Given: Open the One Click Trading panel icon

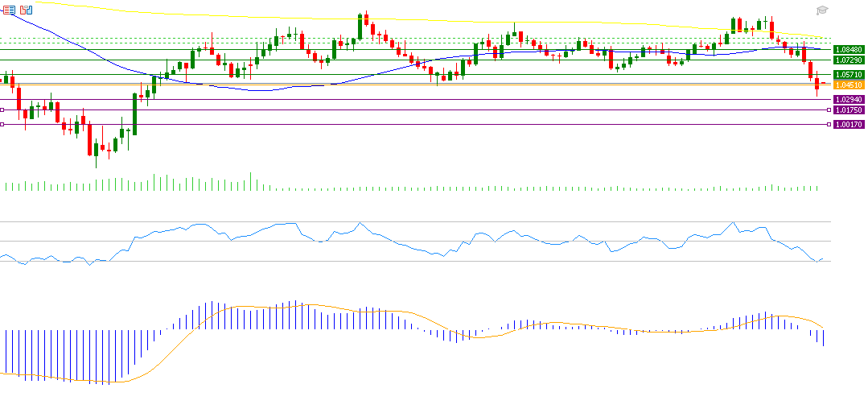Looking at the screenshot, I should coord(9,10).
